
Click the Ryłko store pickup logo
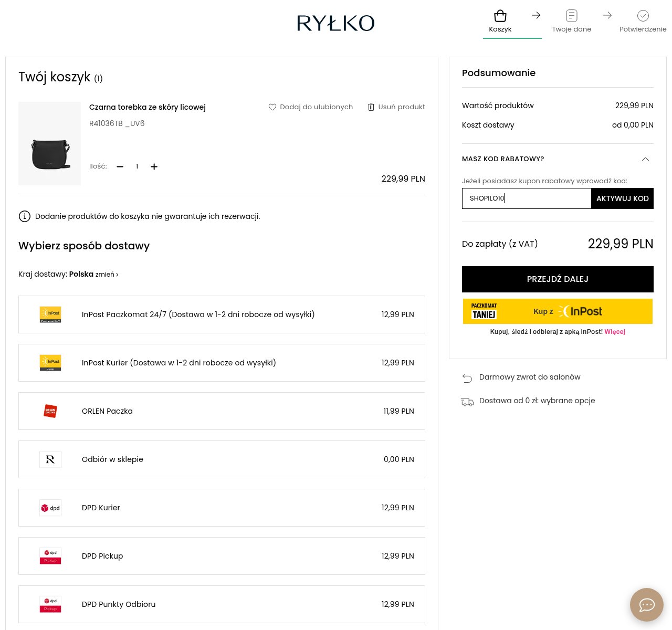pyautogui.click(x=50, y=459)
